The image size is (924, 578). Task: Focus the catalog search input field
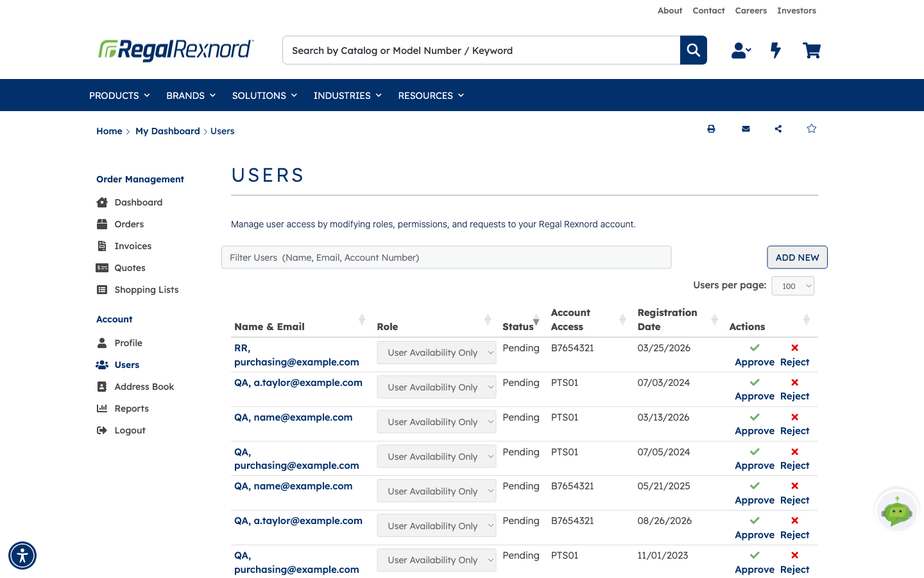(481, 50)
